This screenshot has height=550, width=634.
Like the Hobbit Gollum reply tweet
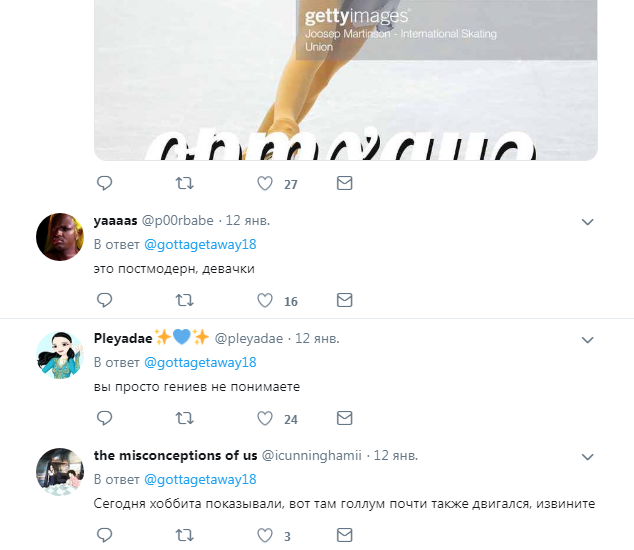click(265, 535)
